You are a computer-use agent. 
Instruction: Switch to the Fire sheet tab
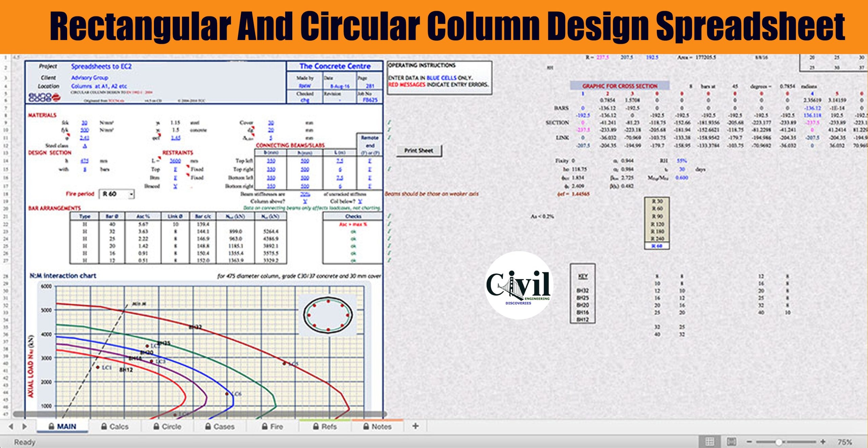pyautogui.click(x=273, y=427)
